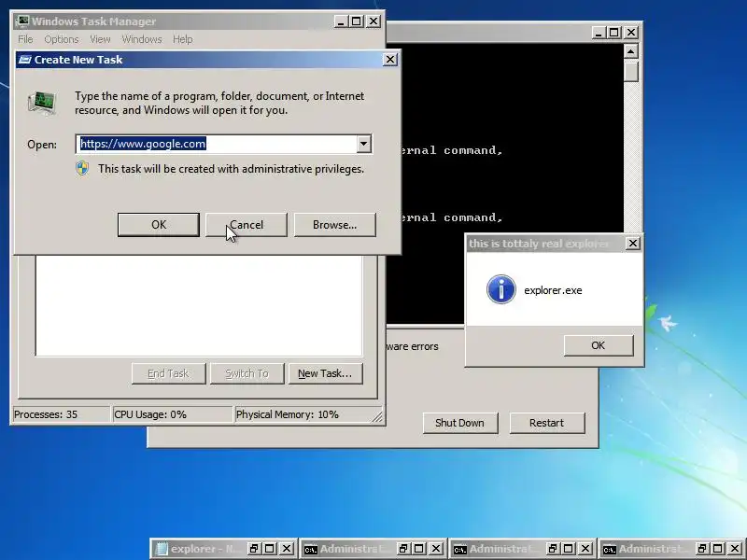Click the console window scrollbar thumb
This screenshot has height=560, width=747.
coord(631,72)
